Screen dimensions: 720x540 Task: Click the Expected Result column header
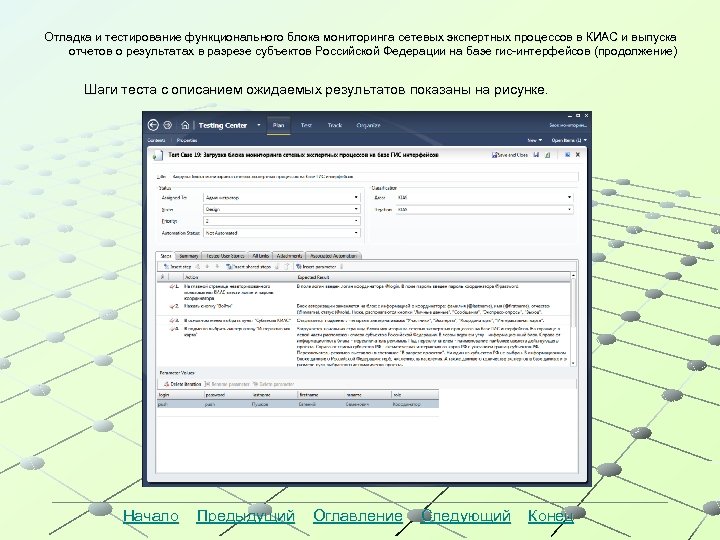pyautogui.click(x=433, y=277)
